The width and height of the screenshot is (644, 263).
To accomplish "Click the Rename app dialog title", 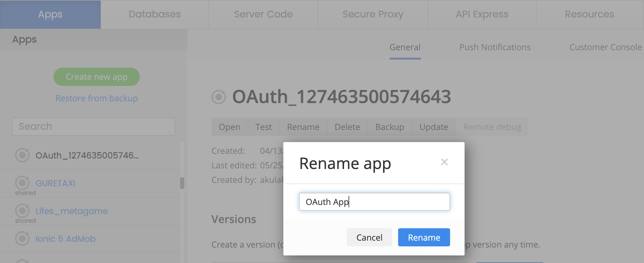I will click(x=345, y=164).
